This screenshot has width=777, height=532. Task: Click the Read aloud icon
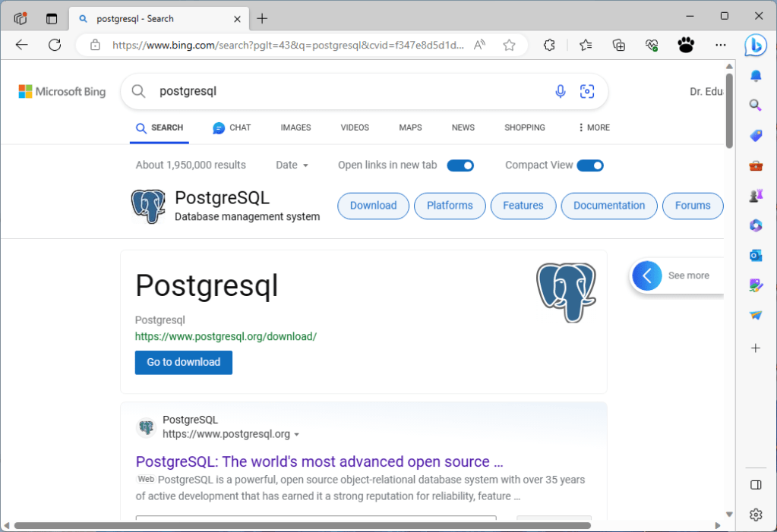479,45
